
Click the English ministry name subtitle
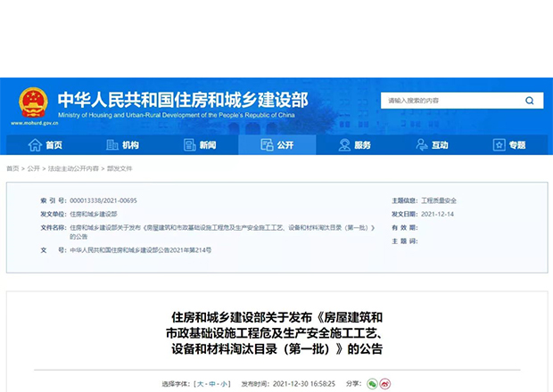[x=177, y=115]
